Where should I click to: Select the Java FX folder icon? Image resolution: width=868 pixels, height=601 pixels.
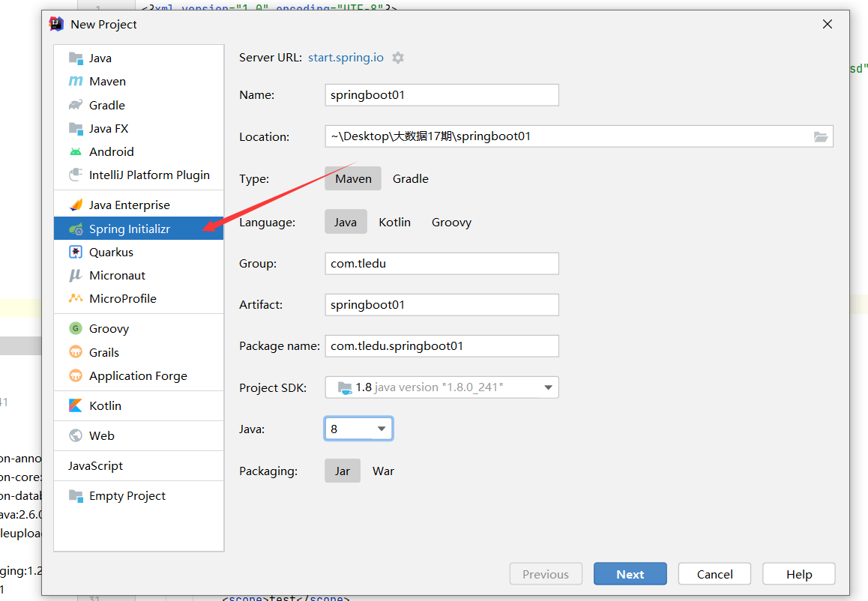(x=76, y=128)
